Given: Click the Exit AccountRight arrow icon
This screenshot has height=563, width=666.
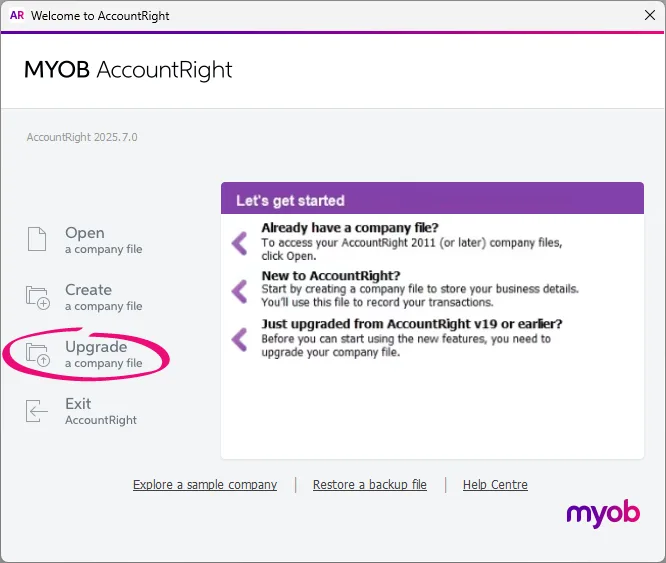Looking at the screenshot, I should 37,411.
